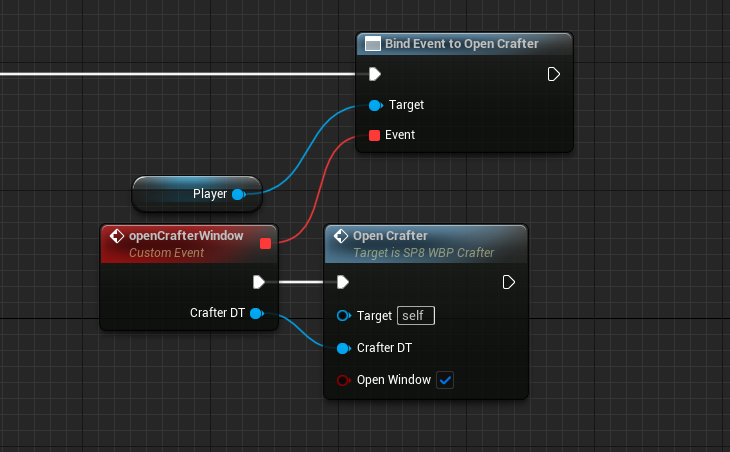Select Open Crafter node title

click(x=390, y=236)
